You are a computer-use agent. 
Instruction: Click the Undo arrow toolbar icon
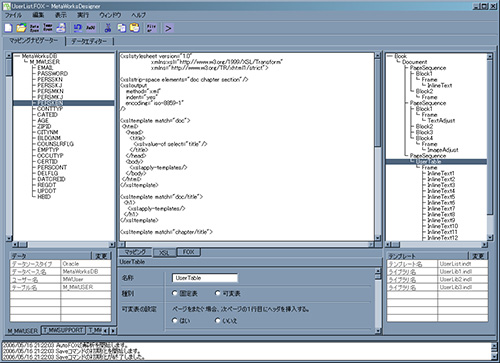click(x=78, y=28)
